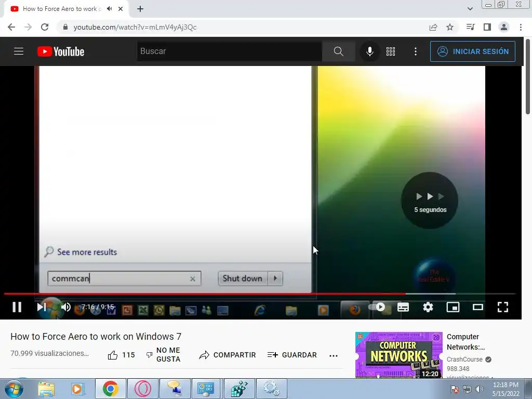Click the taskbar clock 12:18 PM
This screenshot has width=532, height=399.
(506, 385)
